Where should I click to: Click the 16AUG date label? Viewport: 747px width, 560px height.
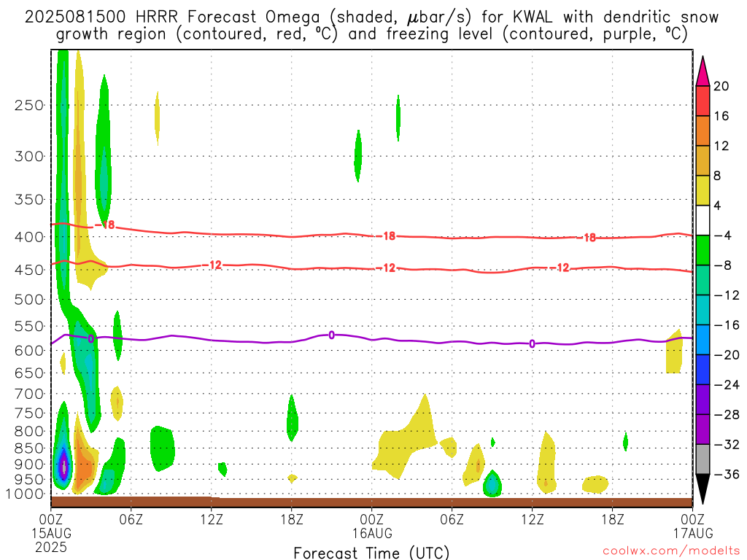tap(372, 533)
